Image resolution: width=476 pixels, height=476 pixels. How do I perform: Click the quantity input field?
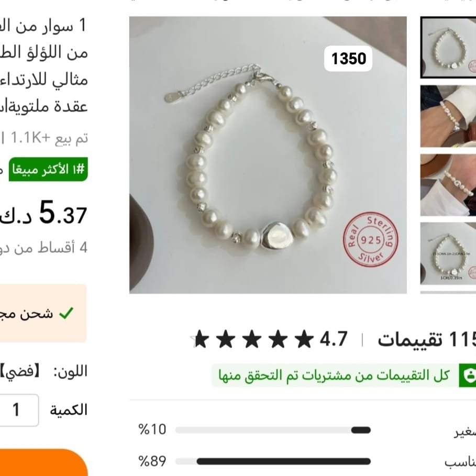tap(19, 410)
